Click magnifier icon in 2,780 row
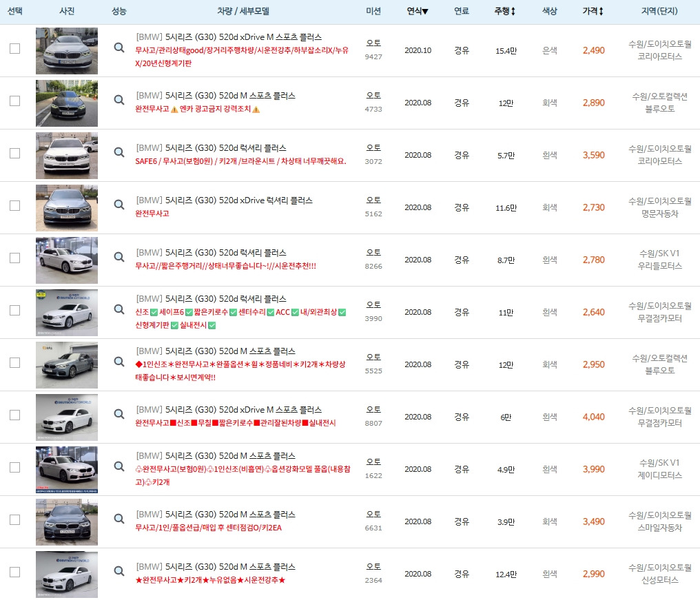 coord(119,257)
